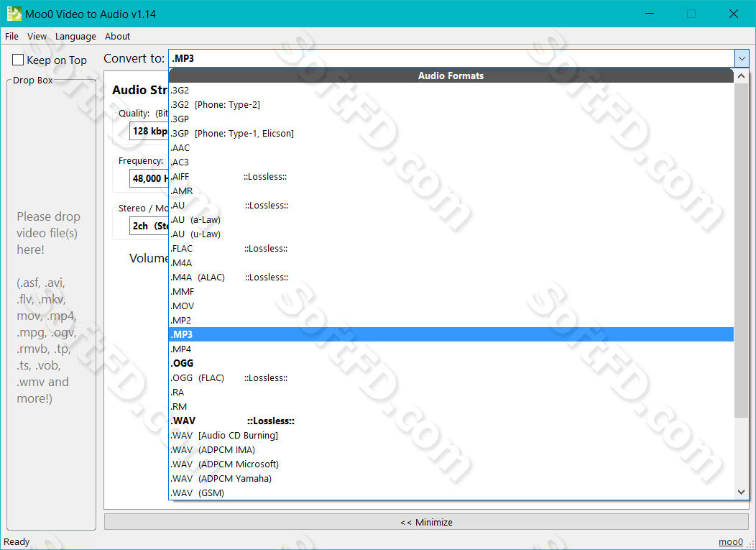The width and height of the screenshot is (756, 550).
Task: Choose .3GP [Phone: Type-1, Elicson] format
Action: [x=451, y=133]
